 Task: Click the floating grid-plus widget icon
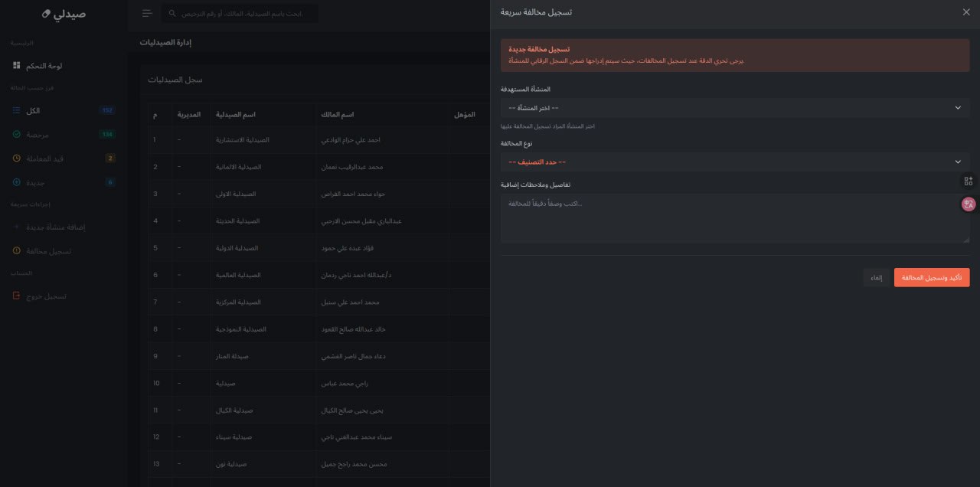click(x=969, y=181)
